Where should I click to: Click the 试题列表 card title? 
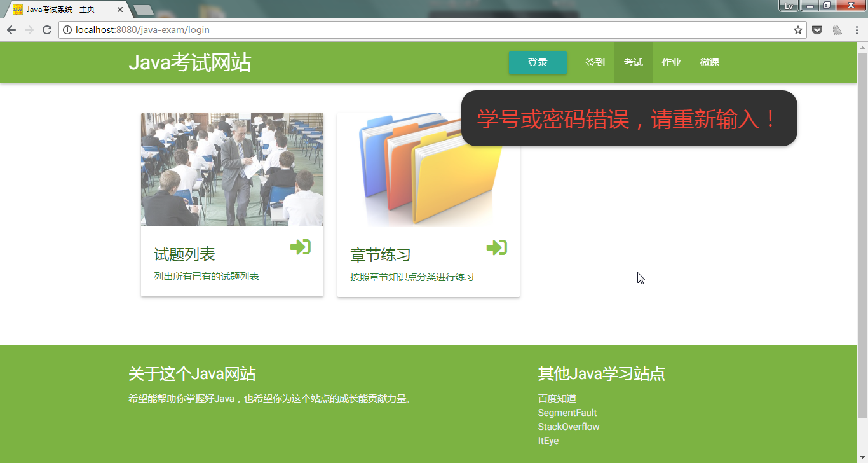[x=185, y=254]
